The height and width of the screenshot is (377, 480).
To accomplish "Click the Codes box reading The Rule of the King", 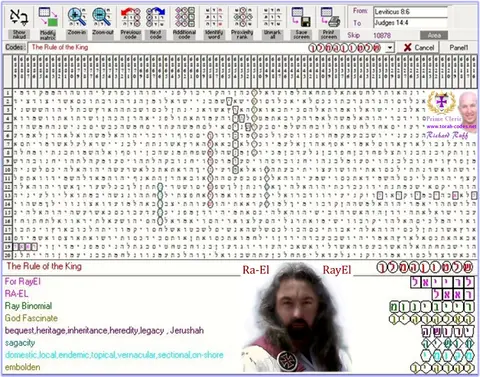I will click(211, 48).
